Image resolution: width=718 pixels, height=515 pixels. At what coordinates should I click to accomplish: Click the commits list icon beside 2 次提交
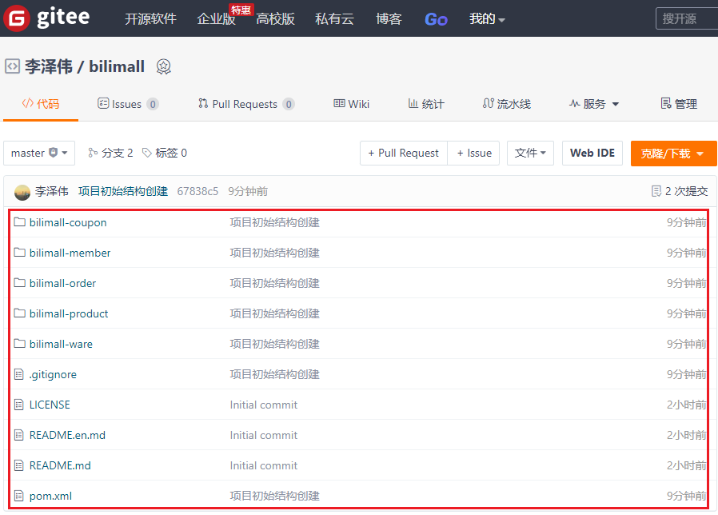coord(656,191)
